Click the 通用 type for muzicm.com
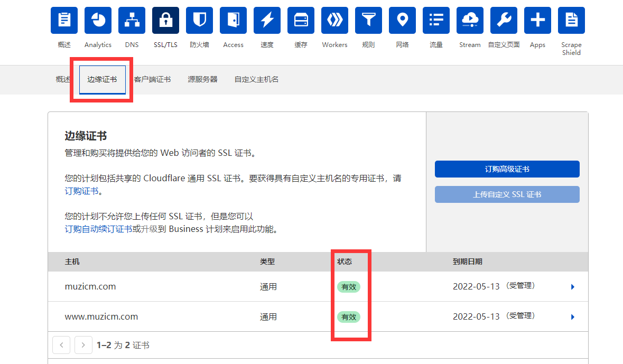This screenshot has height=364, width=623. pos(268,287)
